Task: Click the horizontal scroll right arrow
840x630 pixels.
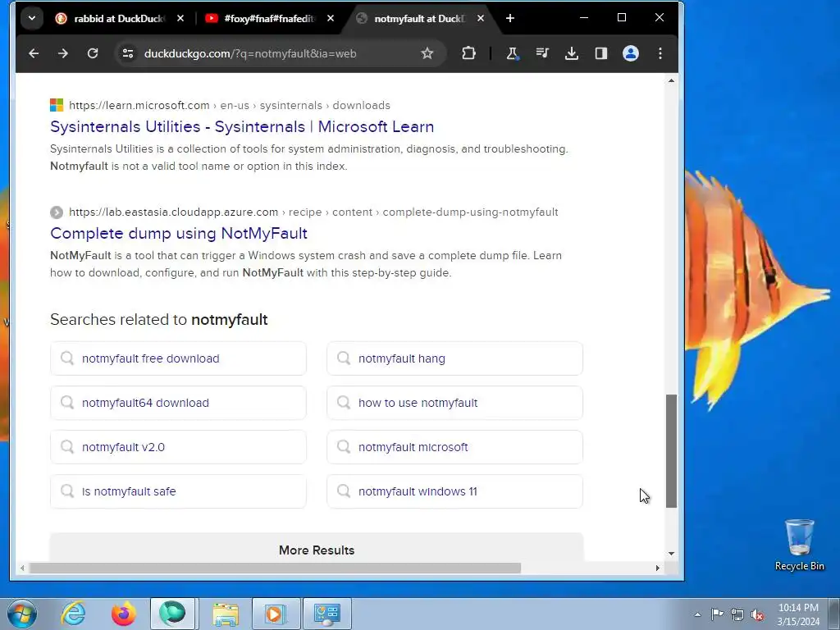Action: pyautogui.click(x=658, y=568)
